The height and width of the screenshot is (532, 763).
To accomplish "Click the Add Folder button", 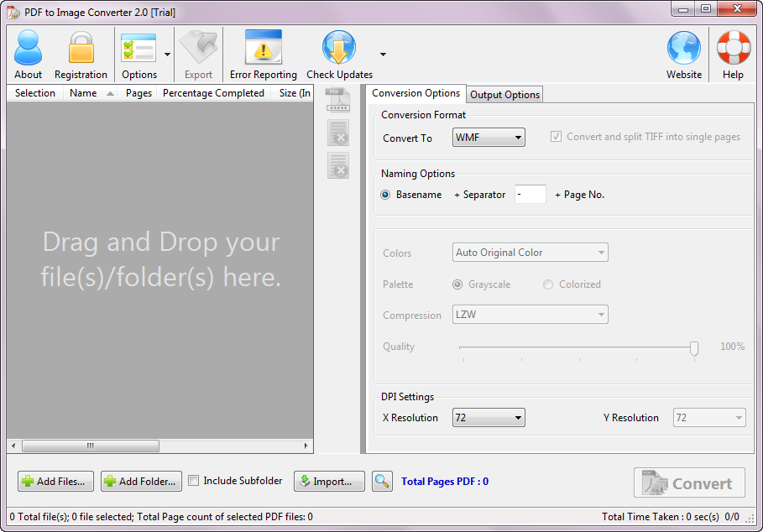I will (x=141, y=482).
